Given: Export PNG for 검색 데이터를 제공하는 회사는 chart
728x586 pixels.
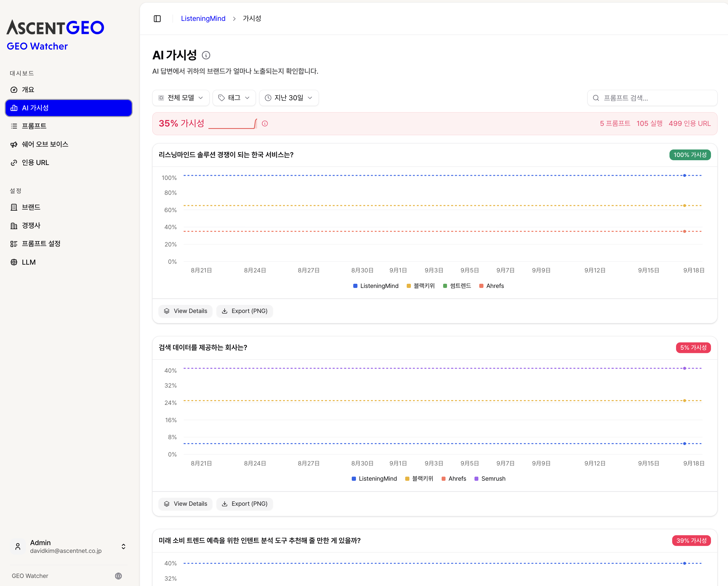Looking at the screenshot, I should (x=245, y=504).
